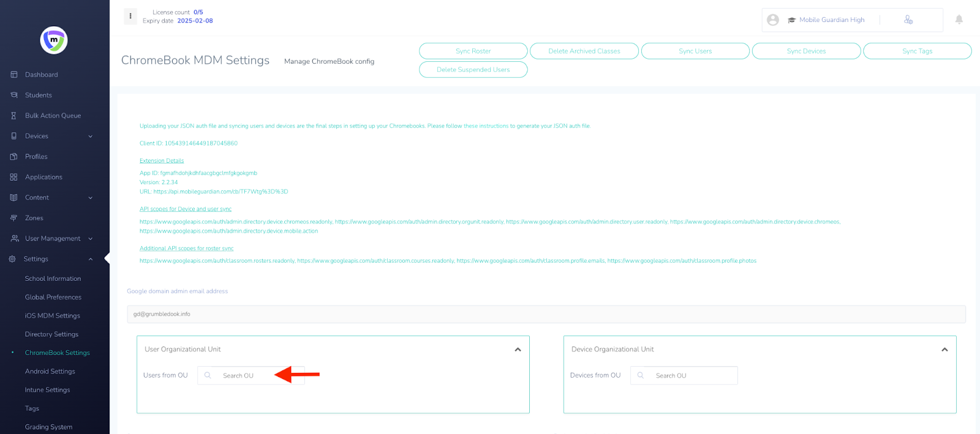Image resolution: width=980 pixels, height=434 pixels.
Task: Collapse the User Organizational Unit panel
Action: [518, 350]
